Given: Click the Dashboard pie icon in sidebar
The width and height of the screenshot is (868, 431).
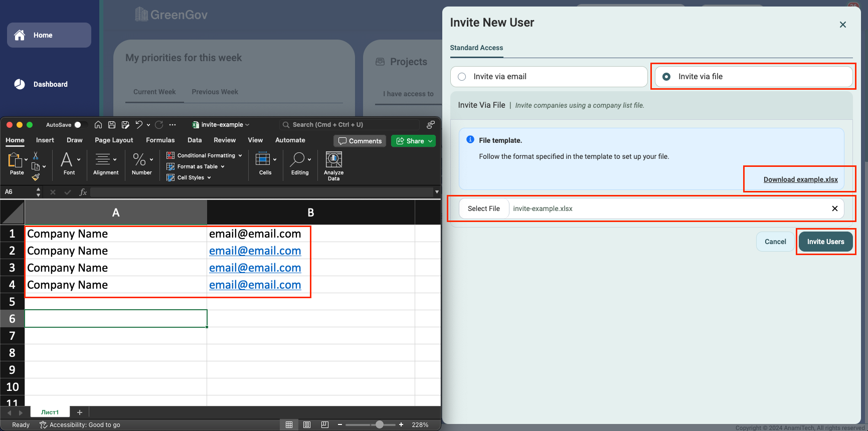Looking at the screenshot, I should tap(20, 84).
